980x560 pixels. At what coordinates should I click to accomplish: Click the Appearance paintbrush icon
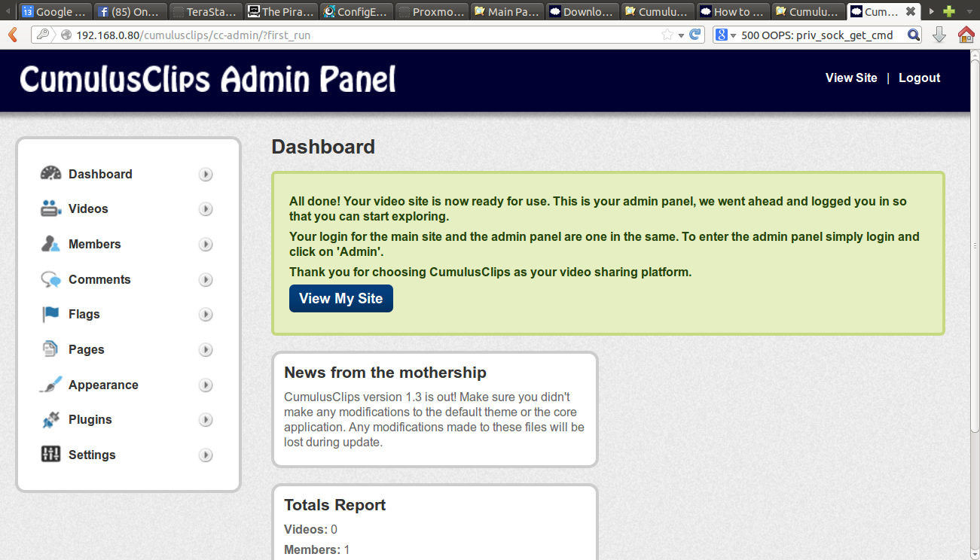[50, 385]
